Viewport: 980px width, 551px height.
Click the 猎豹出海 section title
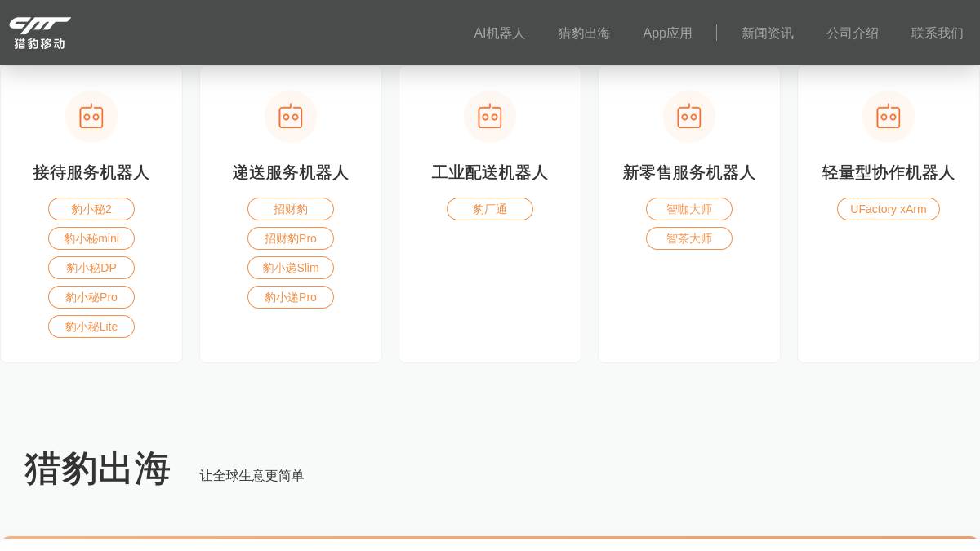[x=97, y=469]
